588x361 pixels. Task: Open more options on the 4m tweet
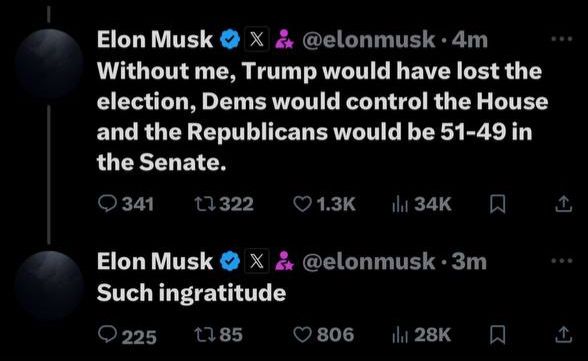[x=562, y=39]
